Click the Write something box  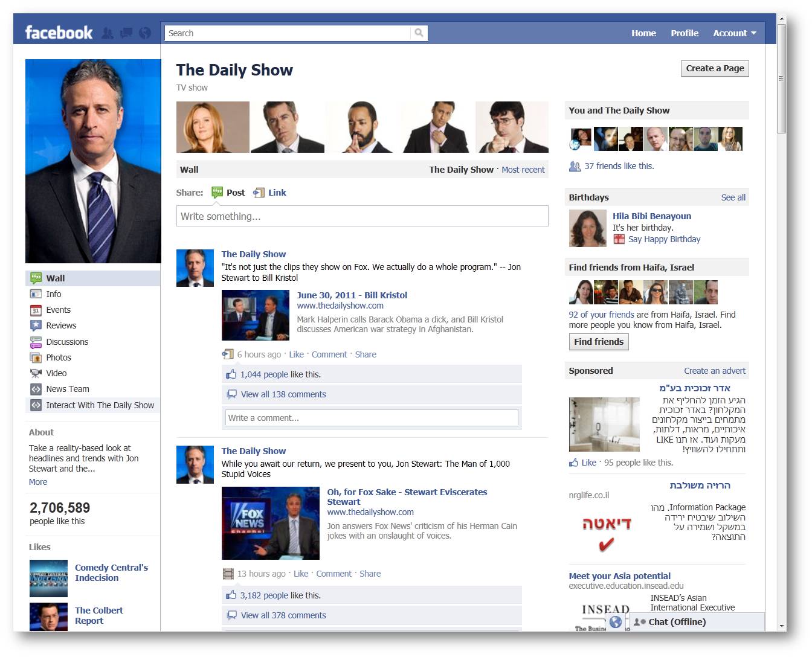pos(362,216)
